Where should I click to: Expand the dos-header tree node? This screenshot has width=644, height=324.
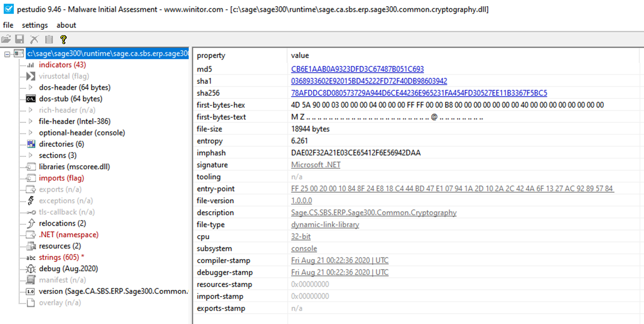(31, 88)
